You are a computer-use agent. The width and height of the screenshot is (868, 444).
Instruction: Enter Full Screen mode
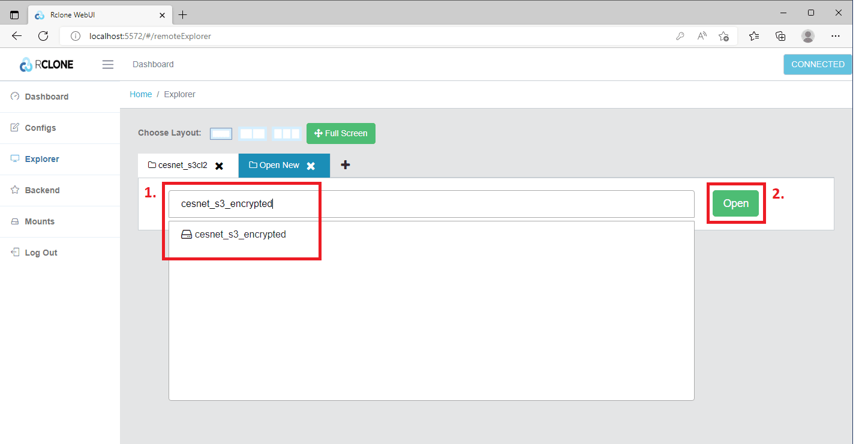(341, 133)
